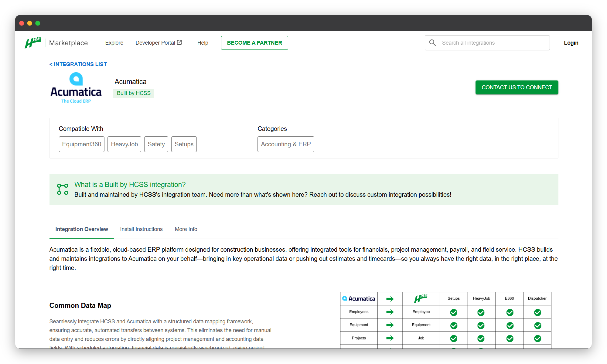Click Contact Us to Connect button
Viewport: 607px width, 364px height.
coord(517,87)
